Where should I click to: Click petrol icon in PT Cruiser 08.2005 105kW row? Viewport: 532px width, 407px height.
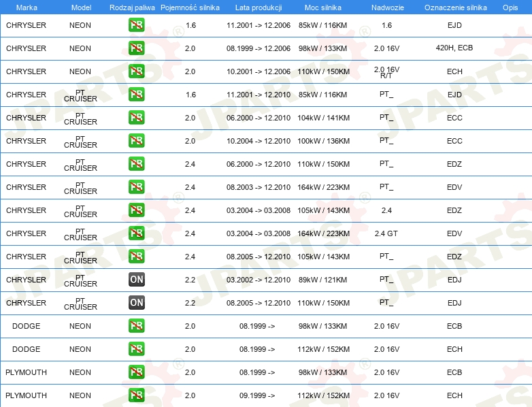(x=136, y=257)
